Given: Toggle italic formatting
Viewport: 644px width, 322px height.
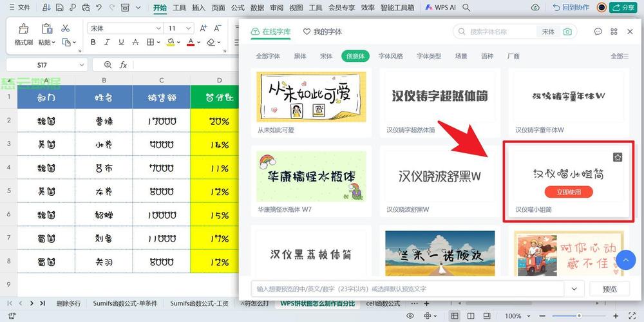Looking at the screenshot, I should (x=107, y=42).
